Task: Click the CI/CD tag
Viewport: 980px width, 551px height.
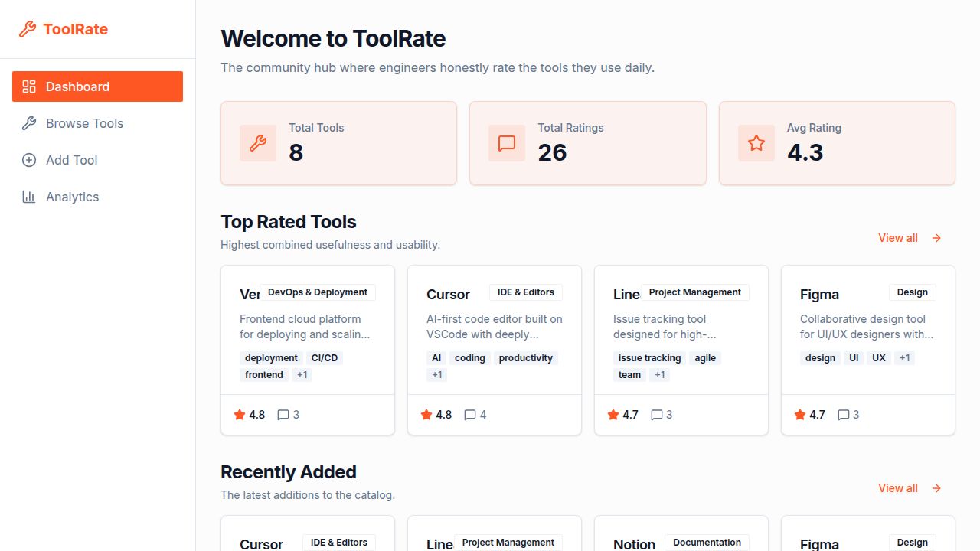Action: coord(325,358)
